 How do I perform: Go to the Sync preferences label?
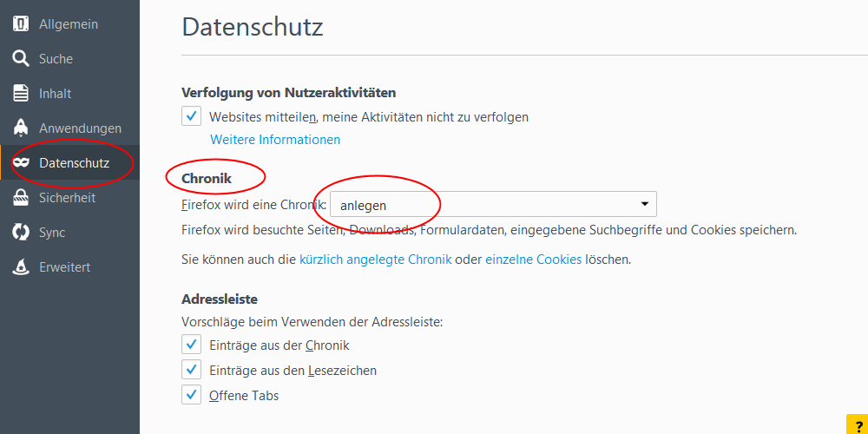pyautogui.click(x=52, y=233)
